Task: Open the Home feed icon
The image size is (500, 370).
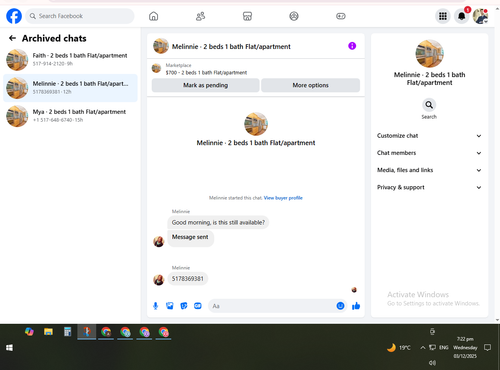Action: click(153, 16)
